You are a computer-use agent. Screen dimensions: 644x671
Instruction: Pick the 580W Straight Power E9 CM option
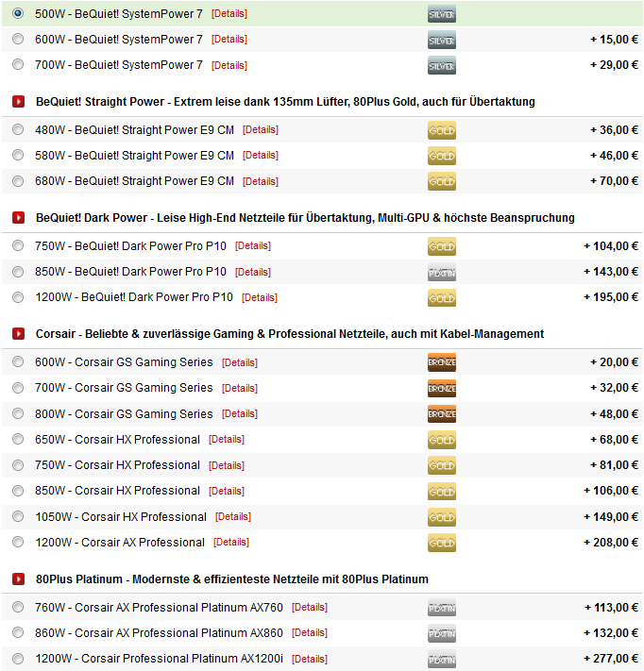coord(18,155)
